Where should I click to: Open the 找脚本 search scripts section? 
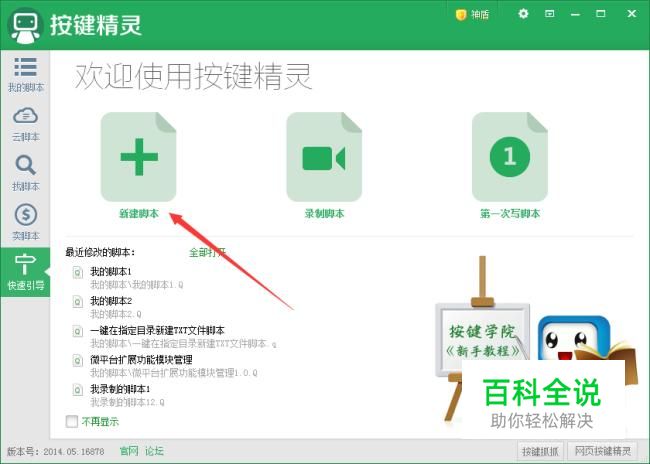[x=25, y=173]
